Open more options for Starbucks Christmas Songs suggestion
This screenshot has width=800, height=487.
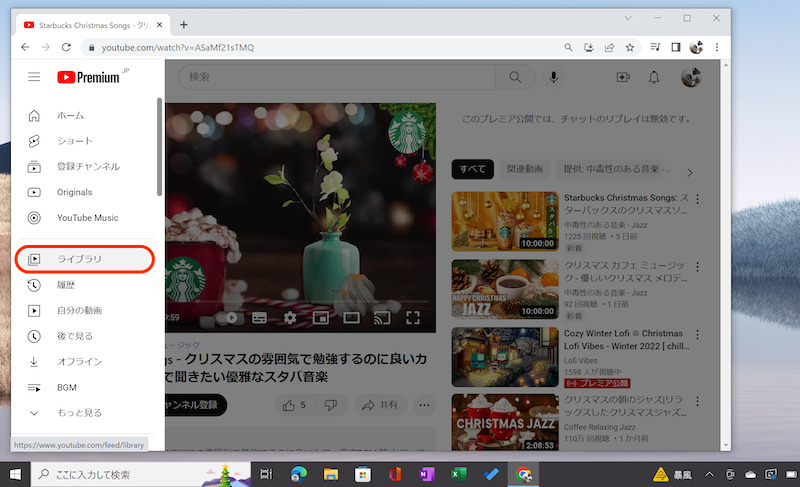(x=698, y=200)
